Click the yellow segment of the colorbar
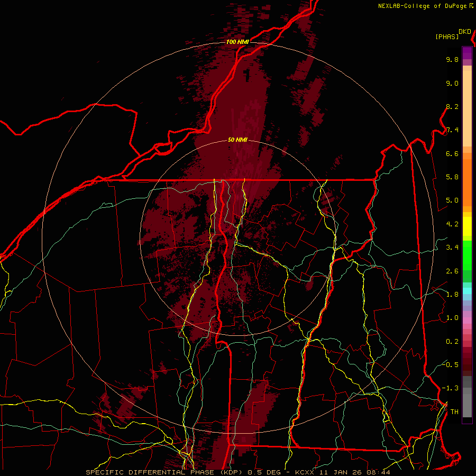 tap(467, 226)
